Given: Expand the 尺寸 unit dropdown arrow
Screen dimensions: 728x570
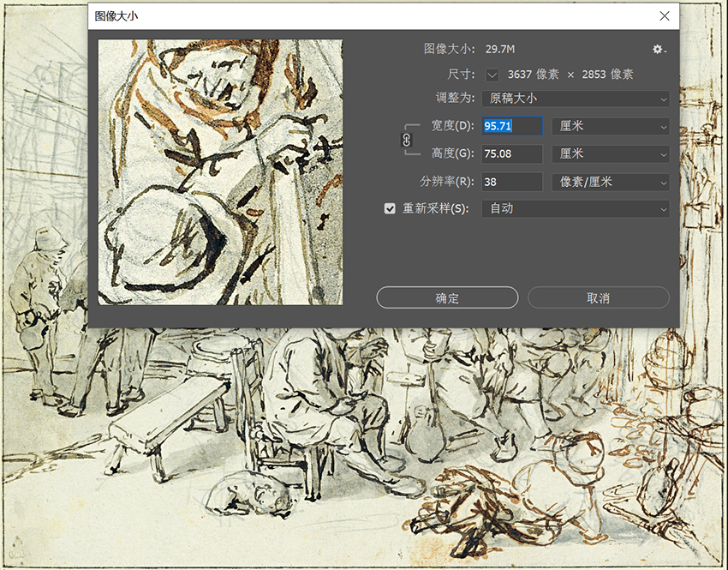Looking at the screenshot, I should tap(492, 75).
